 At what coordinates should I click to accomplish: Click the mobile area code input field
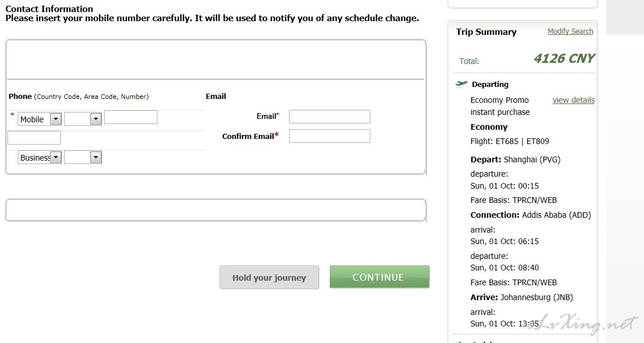(x=131, y=117)
